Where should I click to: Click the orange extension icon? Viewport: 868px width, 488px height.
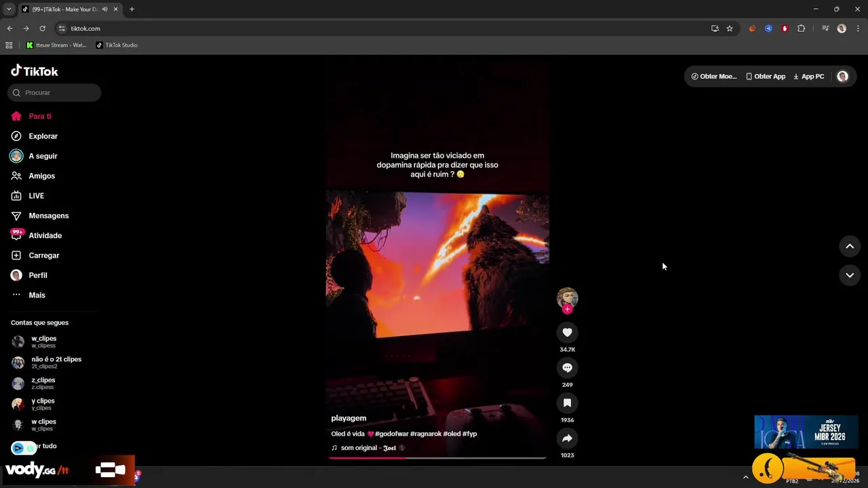[752, 28]
